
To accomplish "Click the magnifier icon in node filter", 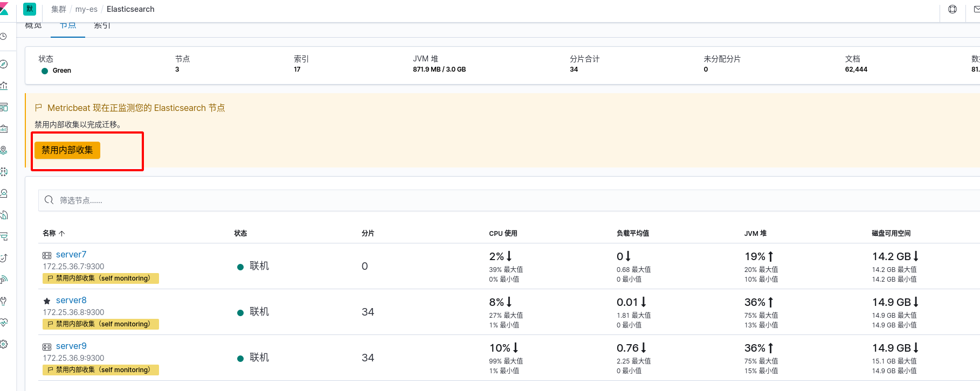I will pyautogui.click(x=49, y=200).
